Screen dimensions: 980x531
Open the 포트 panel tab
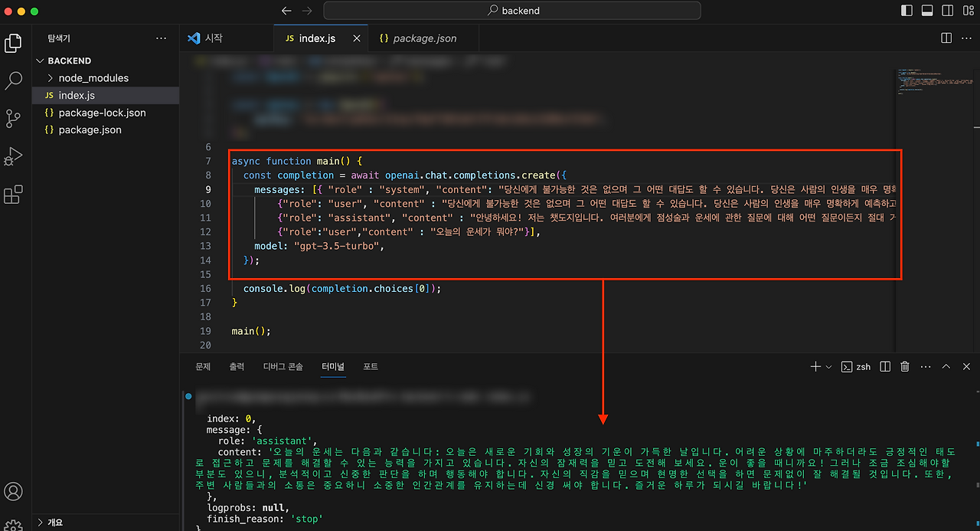coord(371,367)
